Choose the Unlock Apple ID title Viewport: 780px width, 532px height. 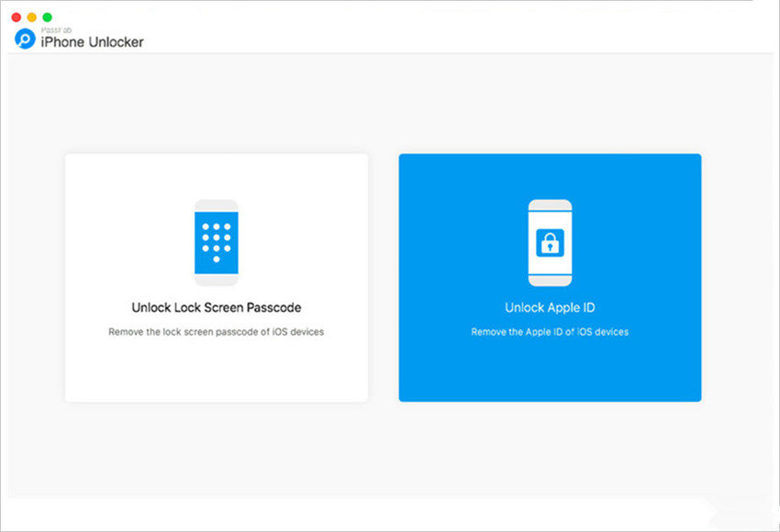(x=550, y=308)
